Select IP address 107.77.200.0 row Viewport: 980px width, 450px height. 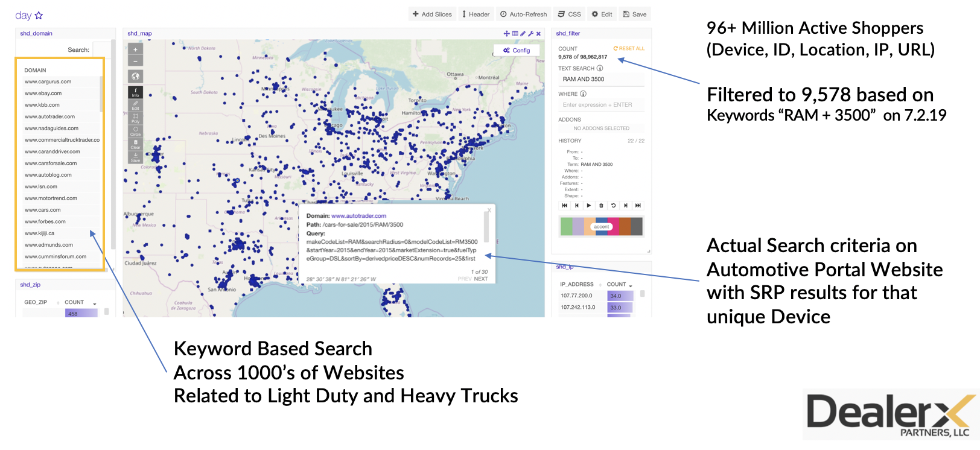tap(596, 296)
